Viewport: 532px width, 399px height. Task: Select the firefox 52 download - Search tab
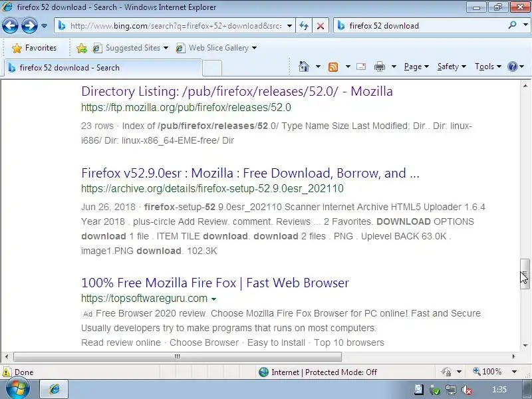[103, 68]
